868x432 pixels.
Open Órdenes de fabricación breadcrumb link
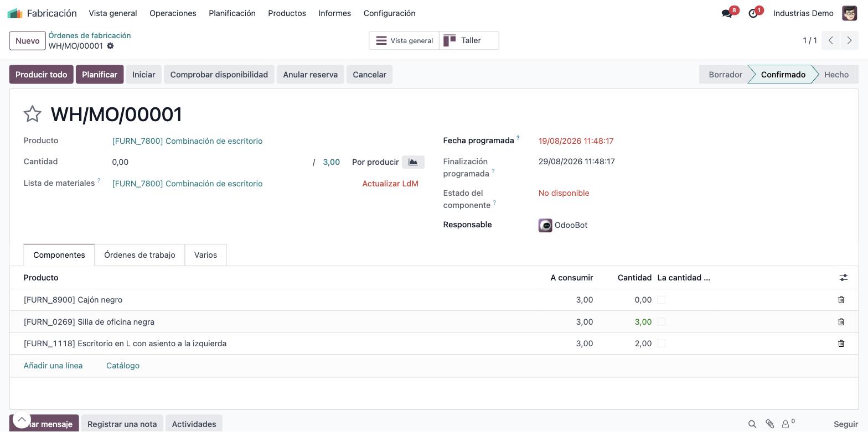pos(90,35)
